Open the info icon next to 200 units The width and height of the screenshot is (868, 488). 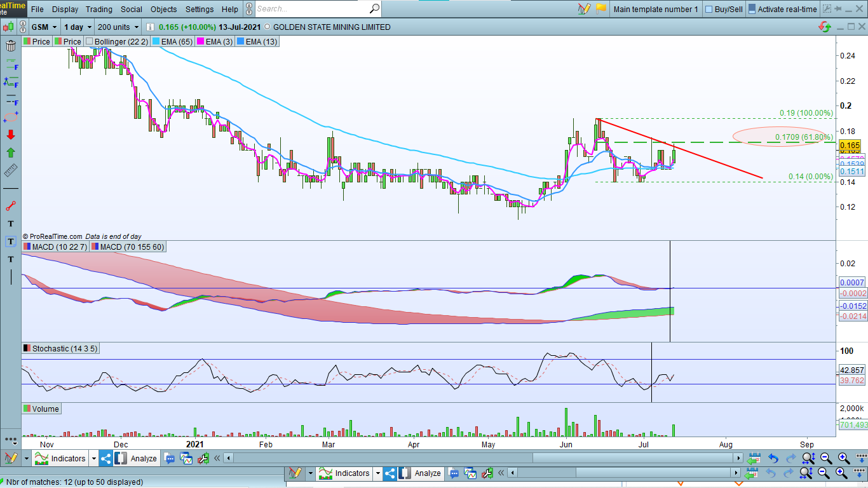tap(149, 27)
